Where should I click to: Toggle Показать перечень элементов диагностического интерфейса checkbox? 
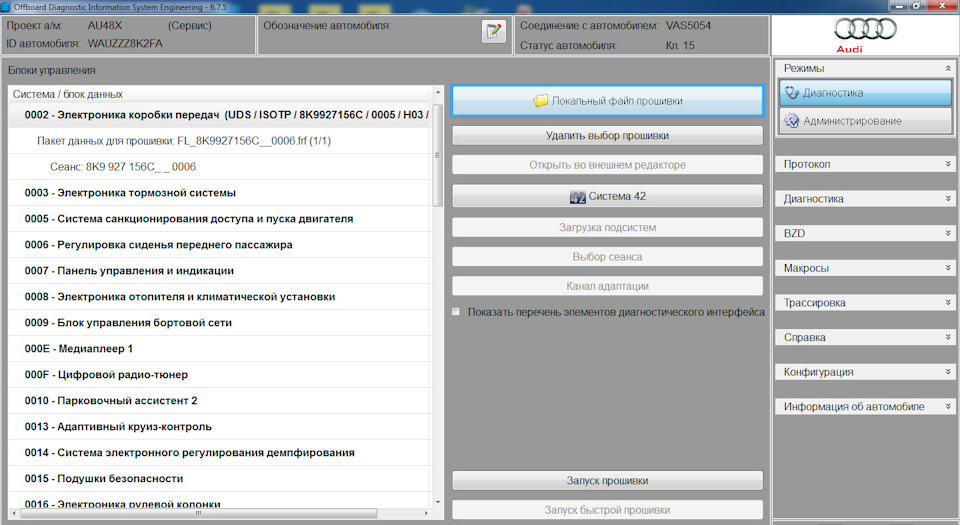456,311
